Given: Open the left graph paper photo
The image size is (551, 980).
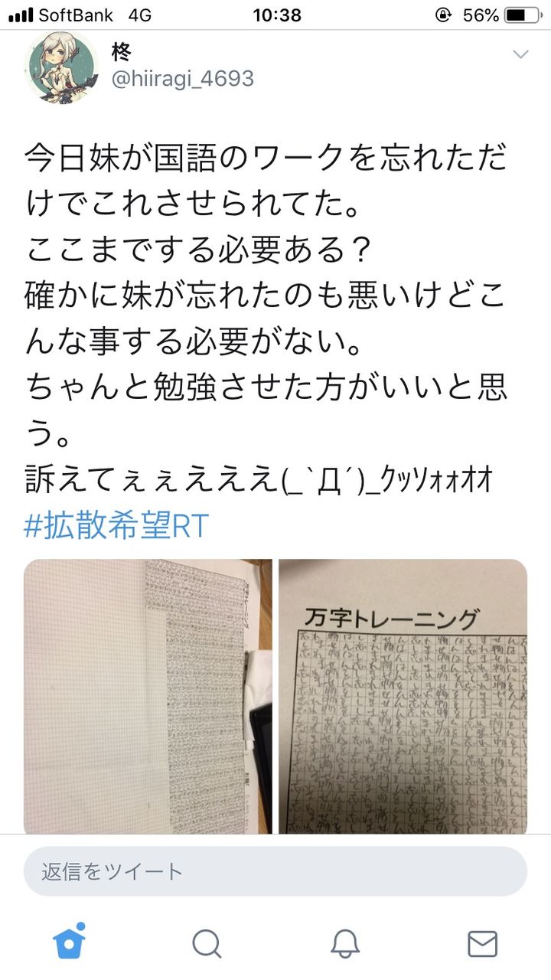Looking at the screenshot, I should pyautogui.click(x=148, y=696).
